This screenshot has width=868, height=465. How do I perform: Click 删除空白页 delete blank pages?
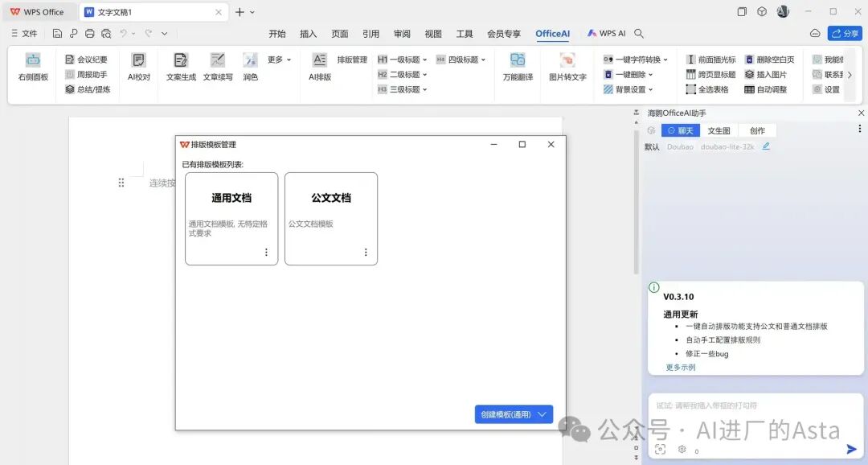769,60
